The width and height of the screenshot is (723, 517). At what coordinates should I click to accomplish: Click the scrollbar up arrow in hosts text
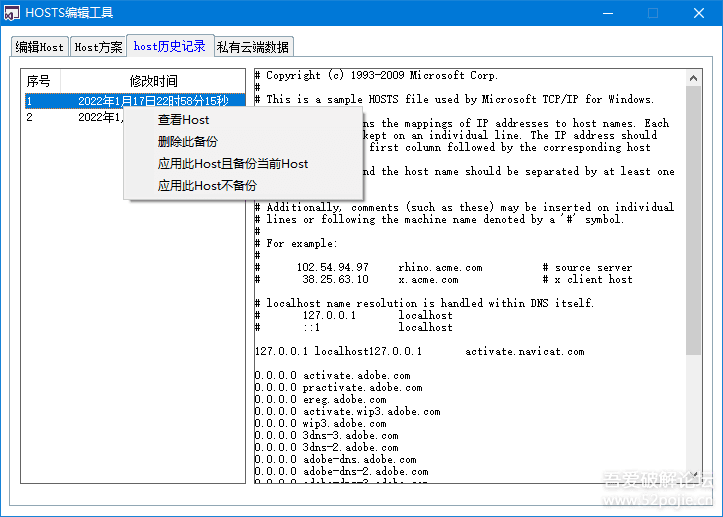coord(693,78)
